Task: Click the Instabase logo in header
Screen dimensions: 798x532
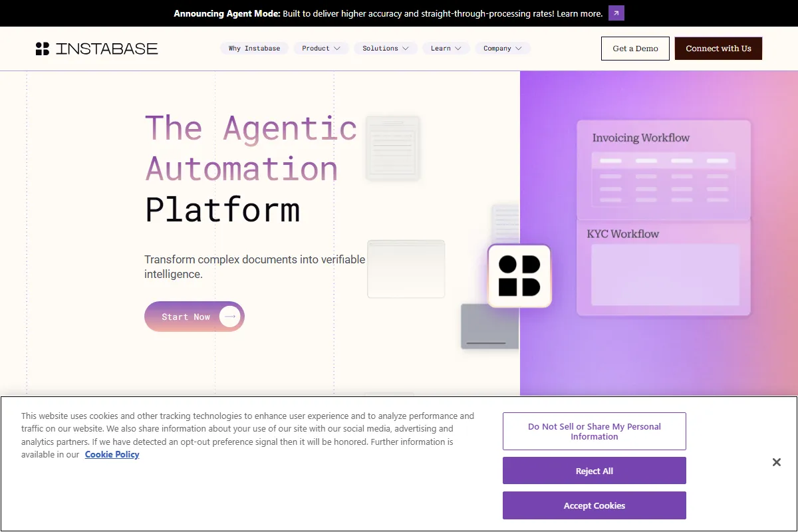Action: point(97,49)
